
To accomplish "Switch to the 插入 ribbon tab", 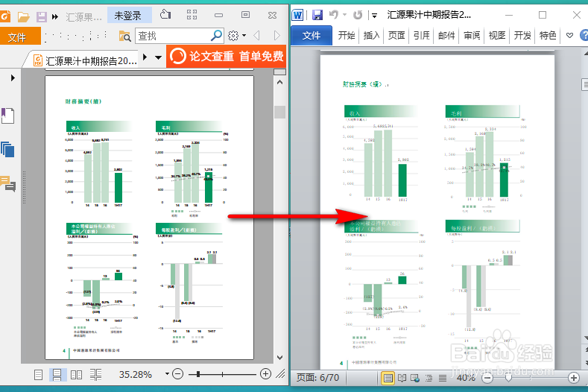I will [x=371, y=36].
